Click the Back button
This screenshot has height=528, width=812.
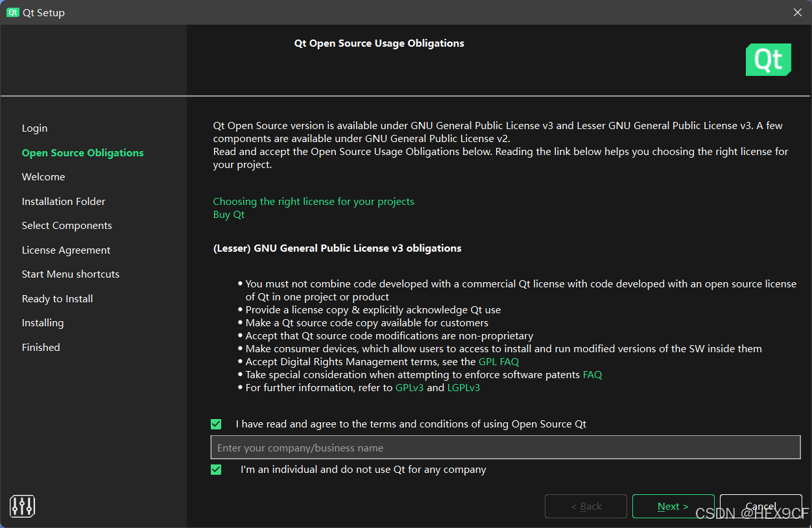586,507
